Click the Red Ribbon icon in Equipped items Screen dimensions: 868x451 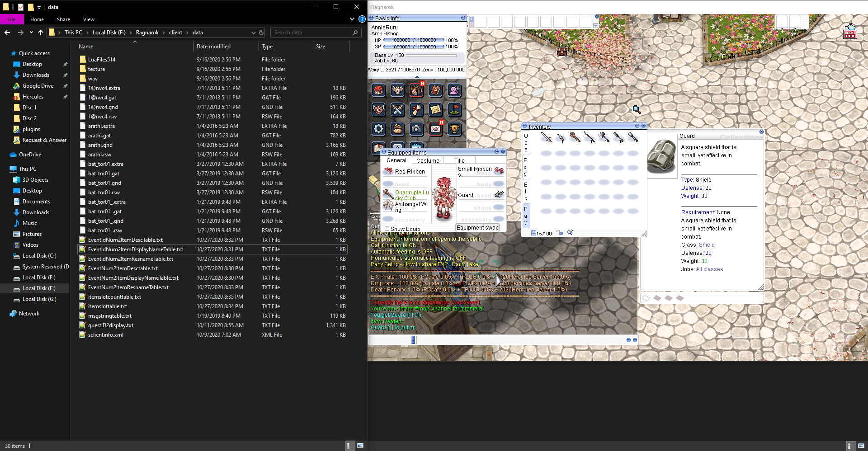pyautogui.click(x=388, y=171)
